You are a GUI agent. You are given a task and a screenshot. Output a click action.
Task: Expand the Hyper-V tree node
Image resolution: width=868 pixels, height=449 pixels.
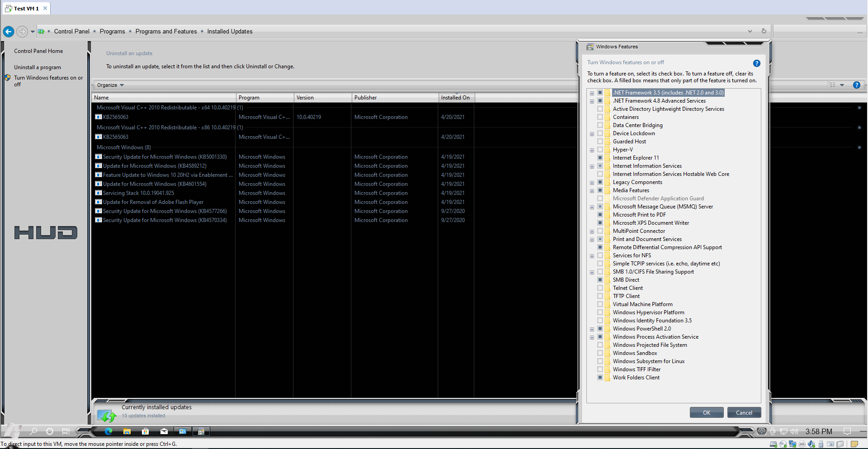coord(592,150)
